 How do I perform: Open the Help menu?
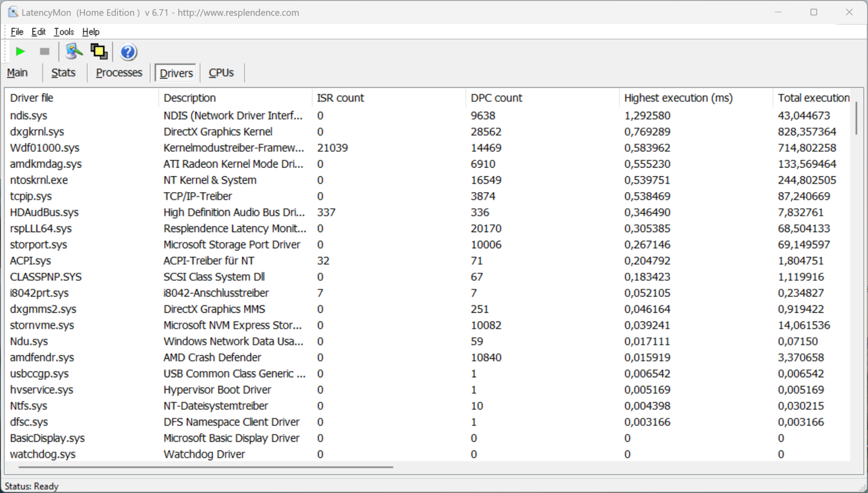click(x=90, y=32)
